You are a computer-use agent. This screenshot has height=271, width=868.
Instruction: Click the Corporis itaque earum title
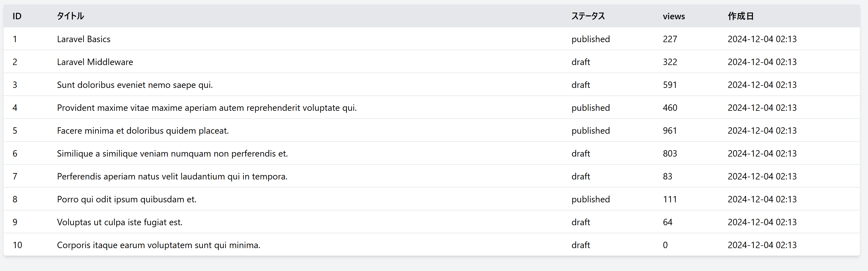158,245
